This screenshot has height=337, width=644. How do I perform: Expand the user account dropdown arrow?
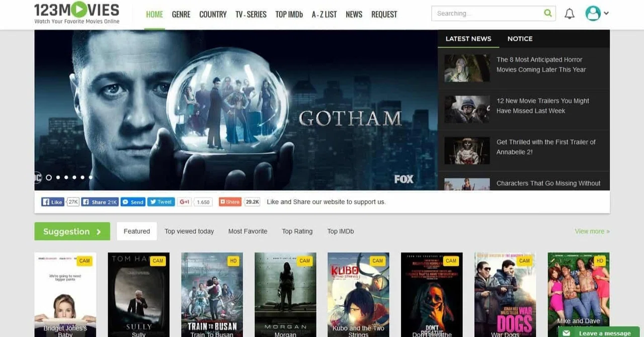[x=606, y=14]
